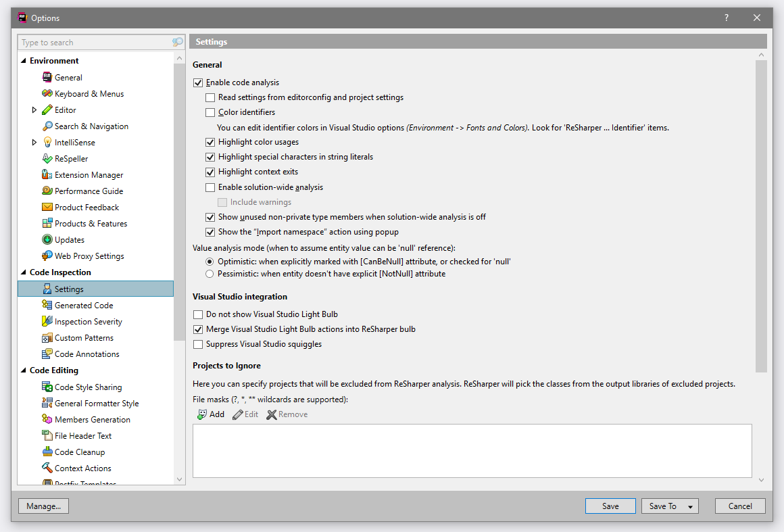Click the Updates icon
The width and height of the screenshot is (784, 532).
[x=47, y=239]
